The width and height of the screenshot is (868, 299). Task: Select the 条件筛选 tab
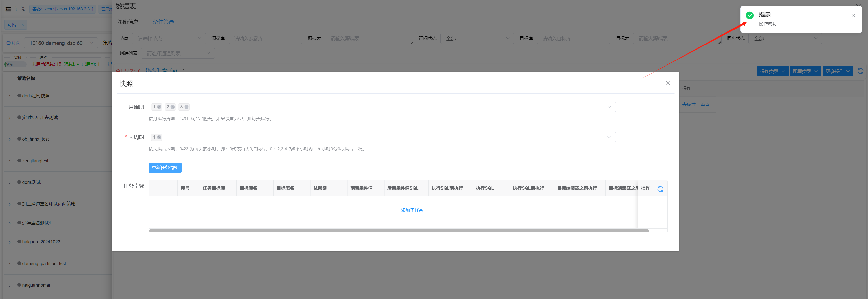pos(163,22)
